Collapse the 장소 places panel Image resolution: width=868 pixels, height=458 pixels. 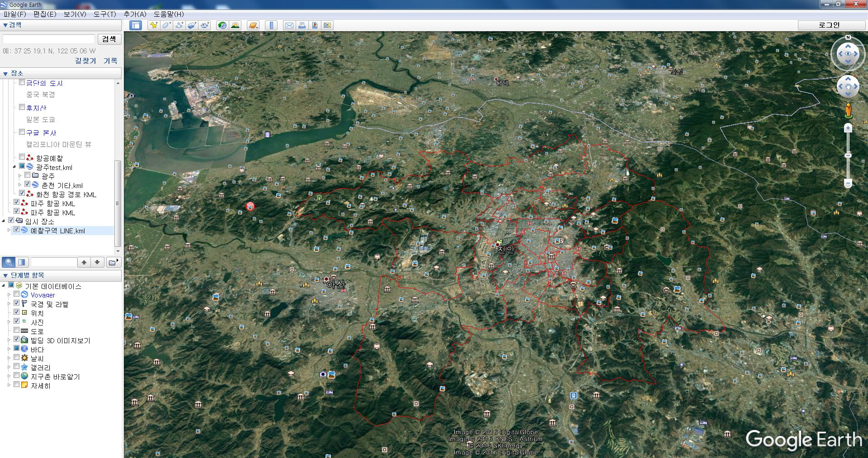pos(5,73)
